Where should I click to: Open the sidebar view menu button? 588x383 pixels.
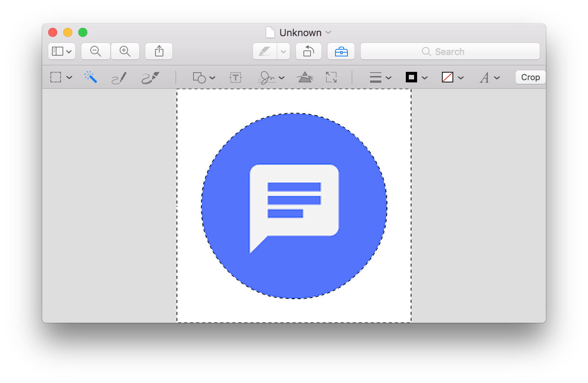62,51
